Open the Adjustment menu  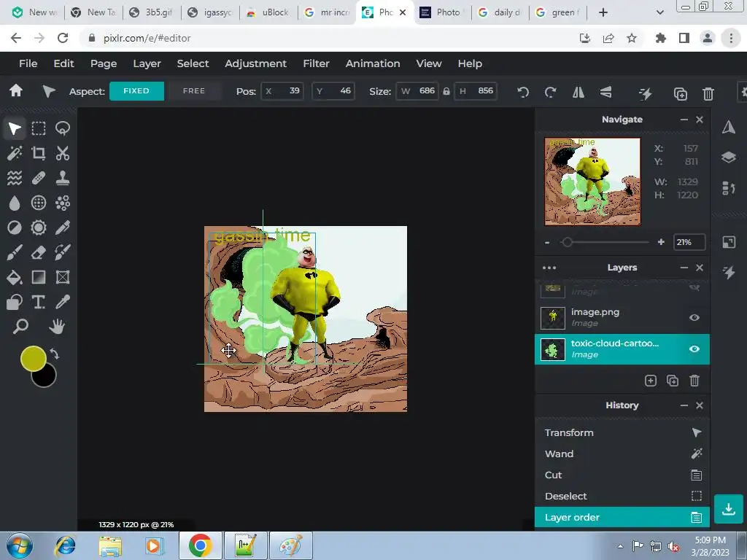(256, 63)
